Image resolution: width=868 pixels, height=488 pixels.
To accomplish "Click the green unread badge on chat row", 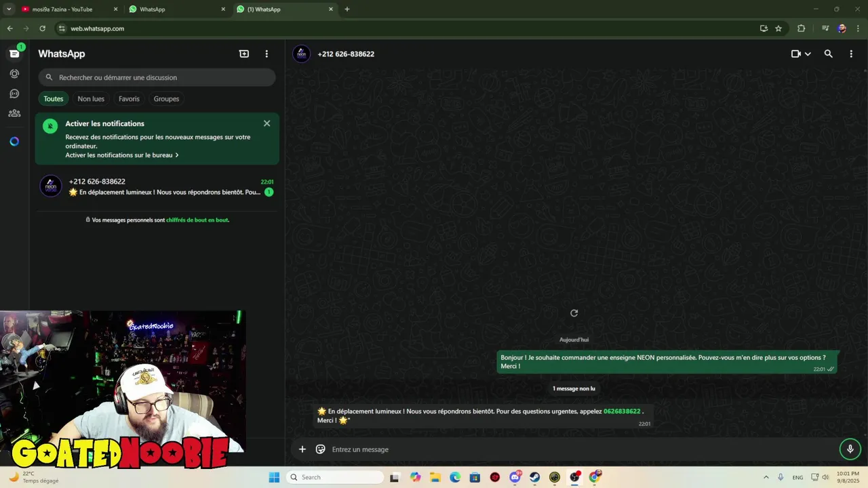I will tap(269, 192).
